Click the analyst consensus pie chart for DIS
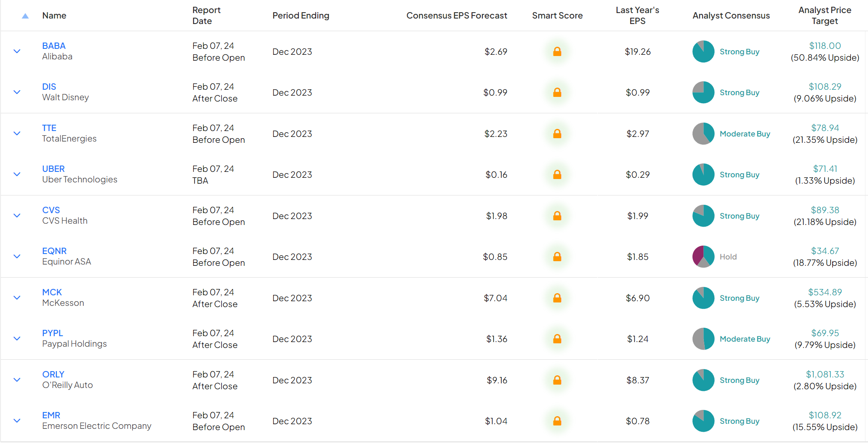Screen dimensions: 868x444 pyautogui.click(x=703, y=92)
